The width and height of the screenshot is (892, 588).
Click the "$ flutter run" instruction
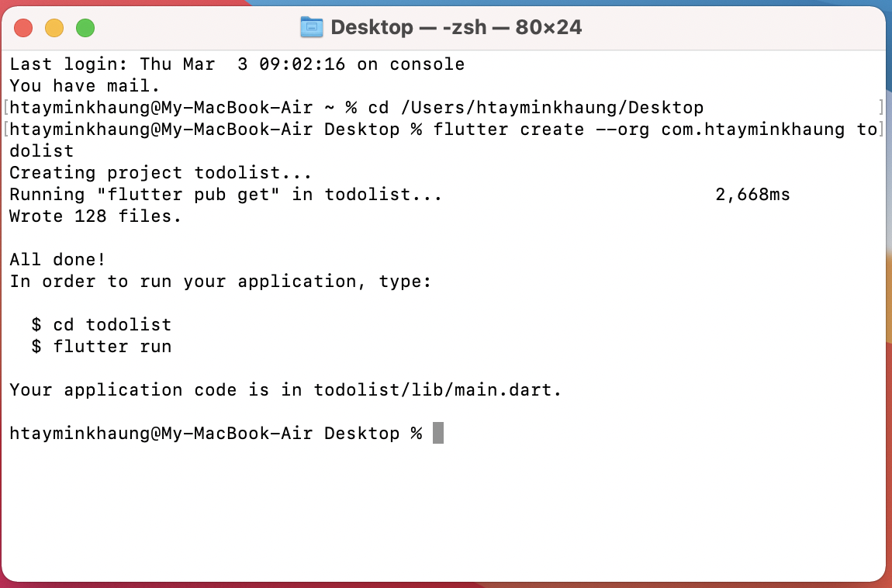point(101,347)
